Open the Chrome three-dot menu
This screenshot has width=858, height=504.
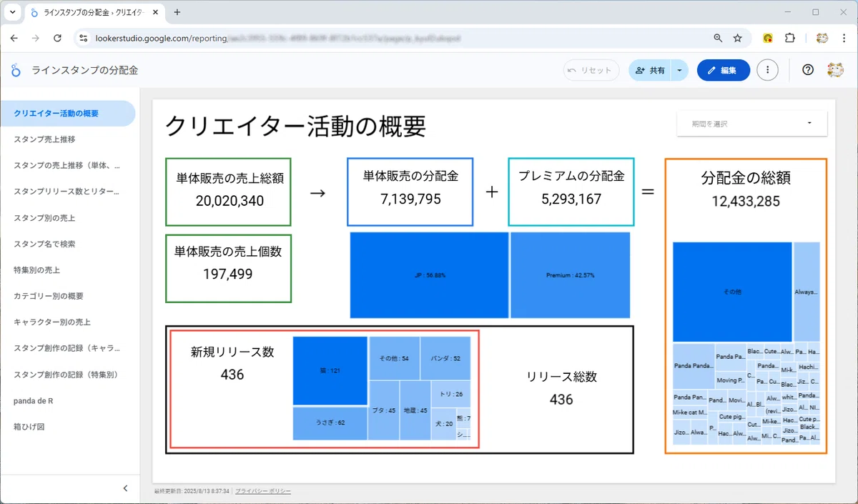click(843, 38)
